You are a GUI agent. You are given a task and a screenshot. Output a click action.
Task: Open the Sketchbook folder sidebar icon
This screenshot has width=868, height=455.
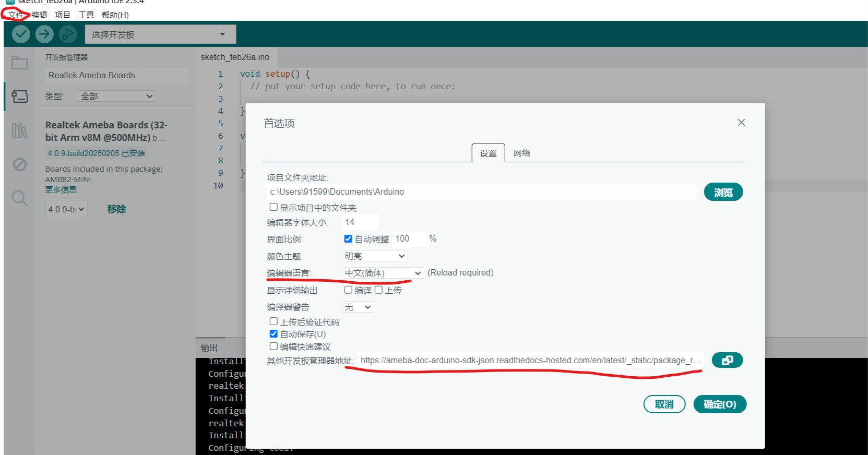(x=20, y=63)
